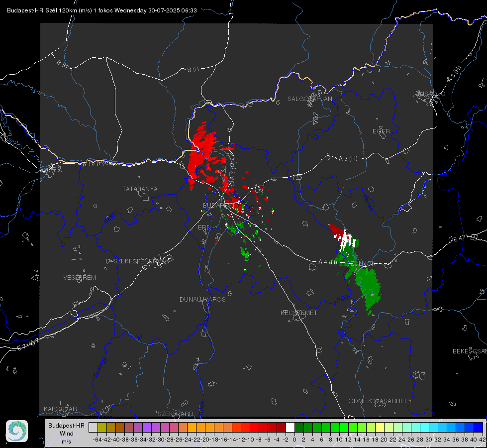Click the light gray swatch left of -64
The width and height of the screenshot is (487, 448).
click(93, 427)
